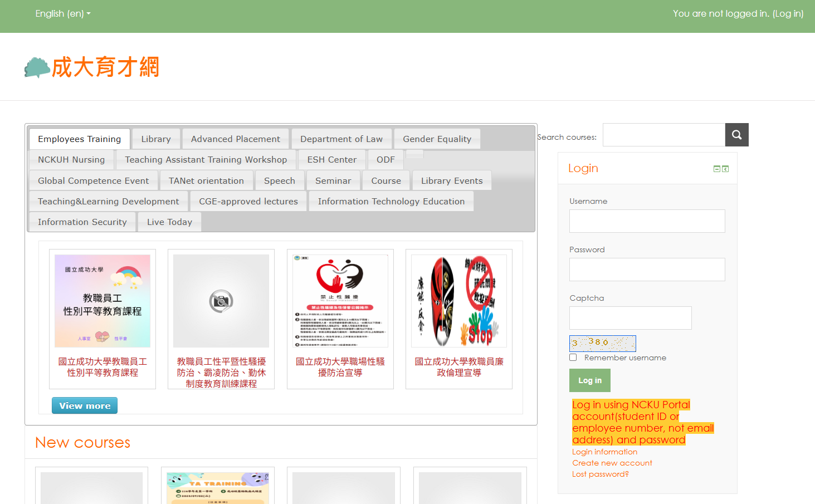Select the Information Security tab
The height and width of the screenshot is (504, 815).
(82, 222)
